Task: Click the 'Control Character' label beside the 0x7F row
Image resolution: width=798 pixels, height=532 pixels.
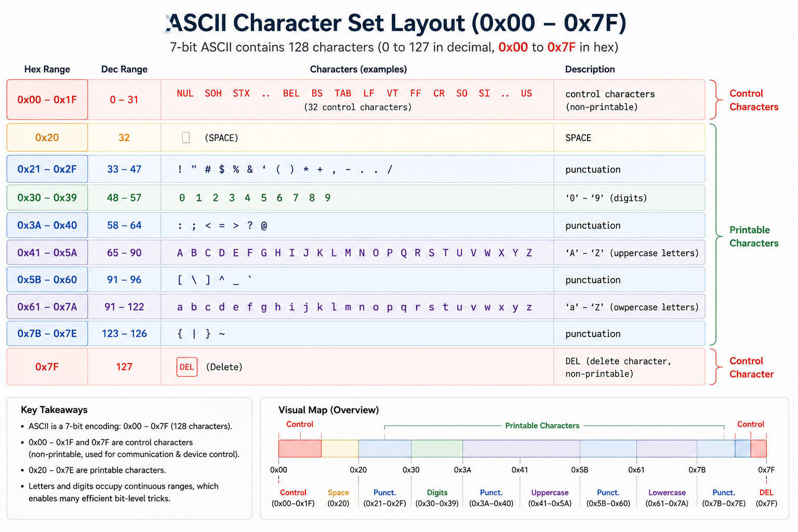Action: (751, 367)
